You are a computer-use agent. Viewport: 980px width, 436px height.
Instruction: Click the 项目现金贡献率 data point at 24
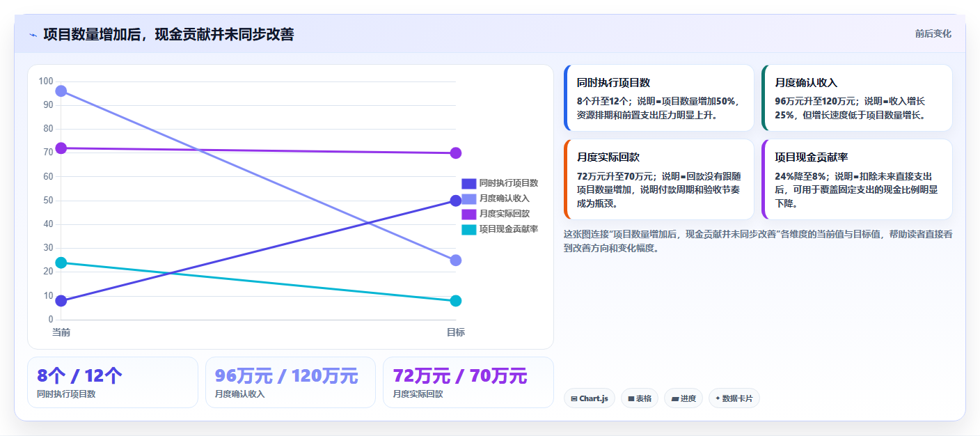coord(61,263)
